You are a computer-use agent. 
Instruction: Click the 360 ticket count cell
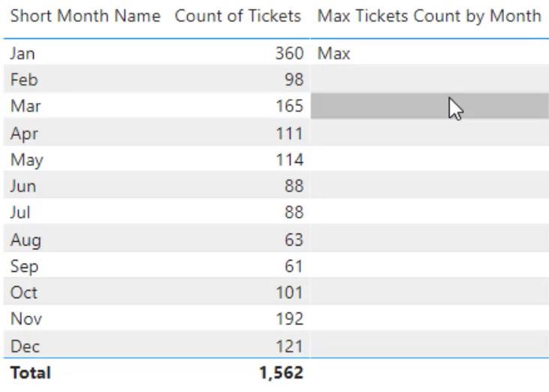coord(289,53)
